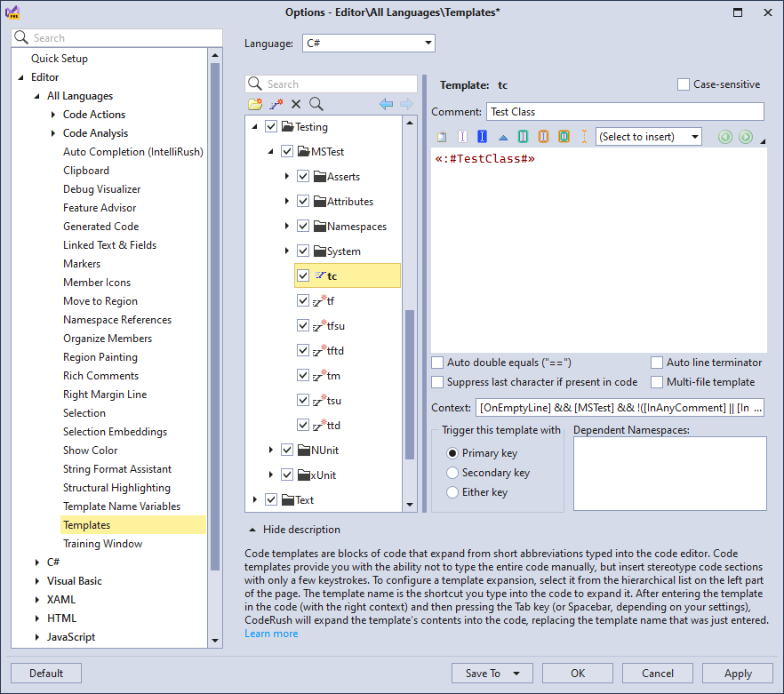Viewport: 784px width, 694px height.
Task: Open the Clipboard options page
Action: click(86, 171)
